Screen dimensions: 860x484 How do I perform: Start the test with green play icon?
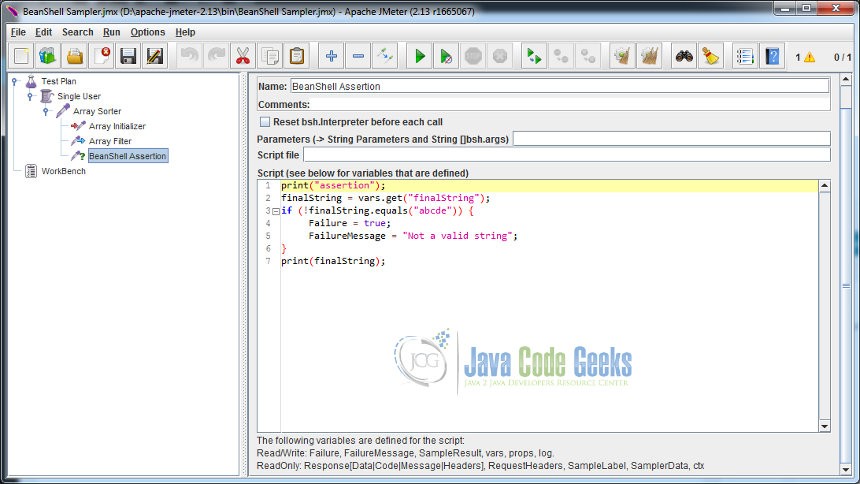tap(420, 56)
